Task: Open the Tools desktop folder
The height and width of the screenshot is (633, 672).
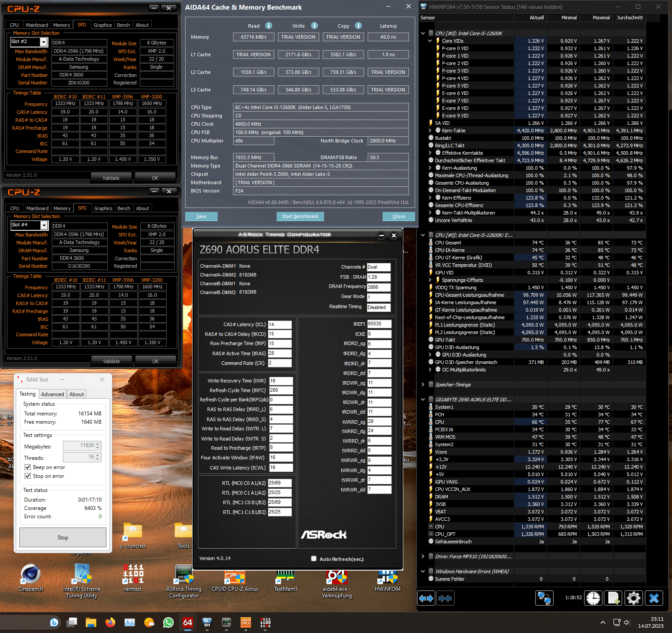Action: 184,536
